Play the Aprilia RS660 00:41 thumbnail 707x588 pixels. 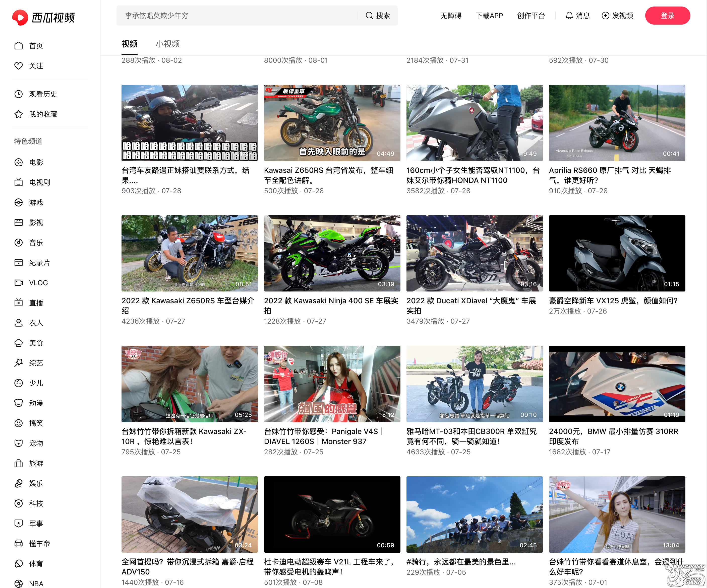[x=617, y=123]
